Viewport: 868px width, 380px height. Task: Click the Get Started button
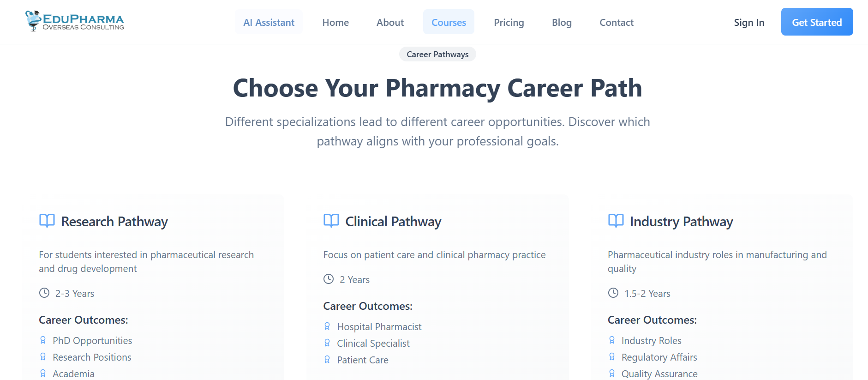pyautogui.click(x=817, y=22)
